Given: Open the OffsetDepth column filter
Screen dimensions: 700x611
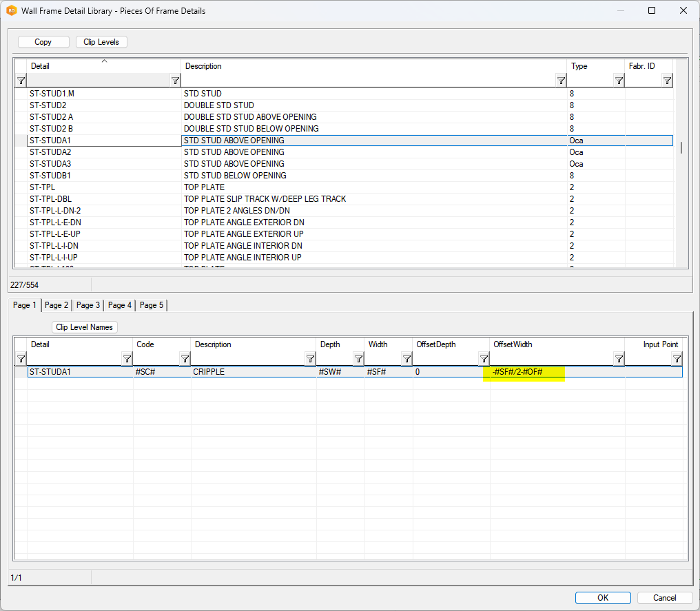Looking at the screenshot, I should (484, 359).
